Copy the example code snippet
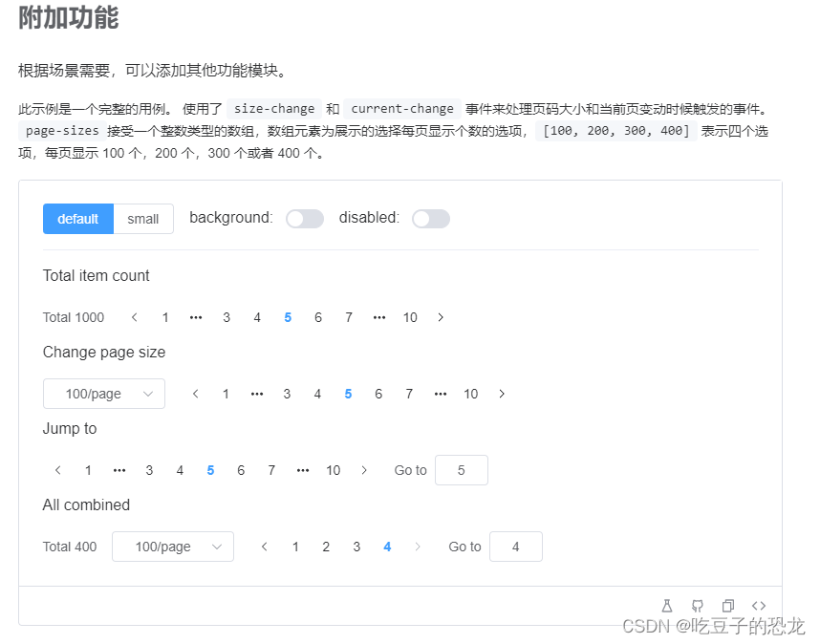The width and height of the screenshot is (820, 644). click(727, 605)
